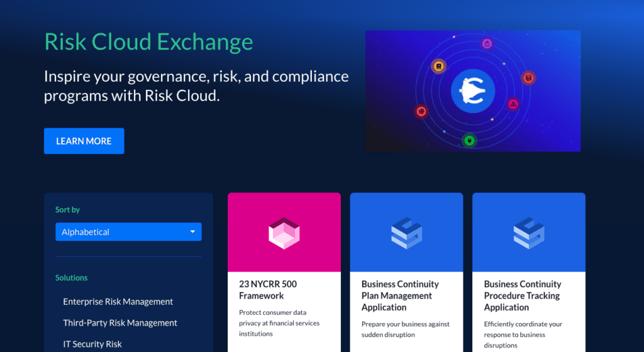Click the Risk Cloud Exchange hero illustration
The width and height of the screenshot is (644, 352).
point(473,91)
